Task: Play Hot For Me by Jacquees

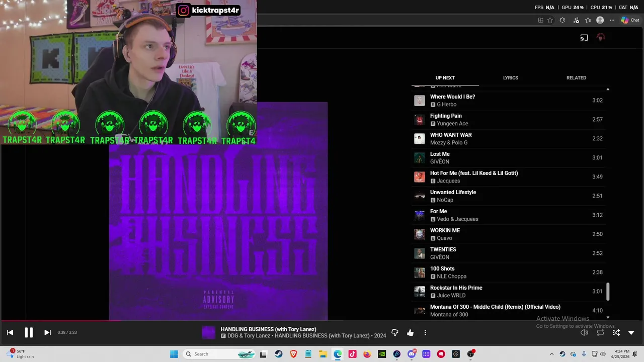Action: tap(509, 177)
